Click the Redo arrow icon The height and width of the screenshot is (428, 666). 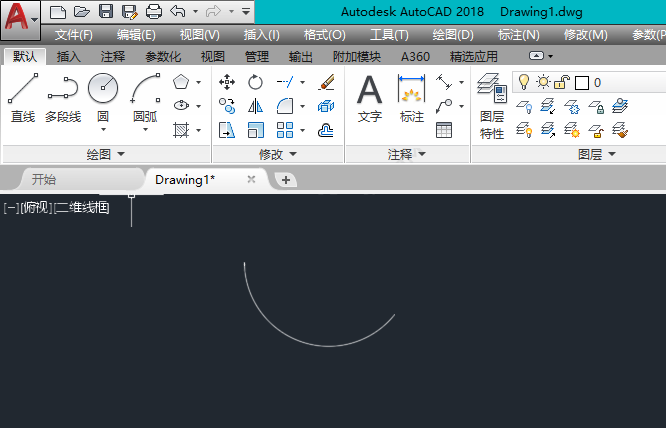(213, 11)
